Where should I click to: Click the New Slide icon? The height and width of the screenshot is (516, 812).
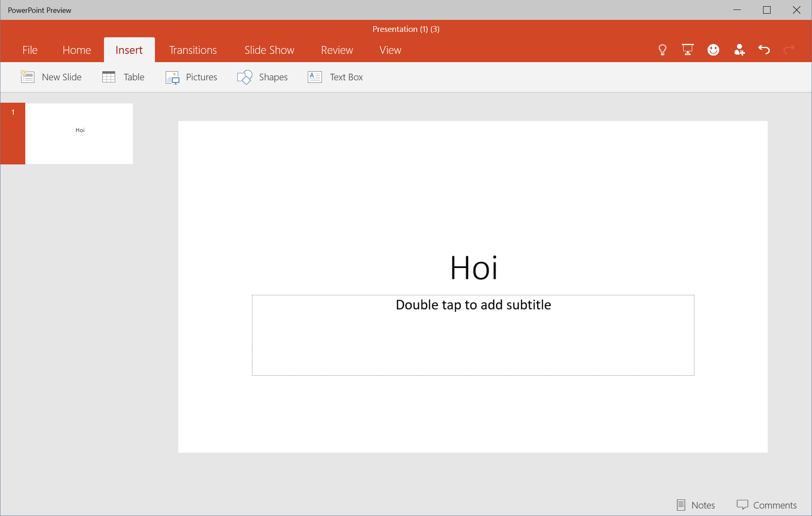point(27,77)
